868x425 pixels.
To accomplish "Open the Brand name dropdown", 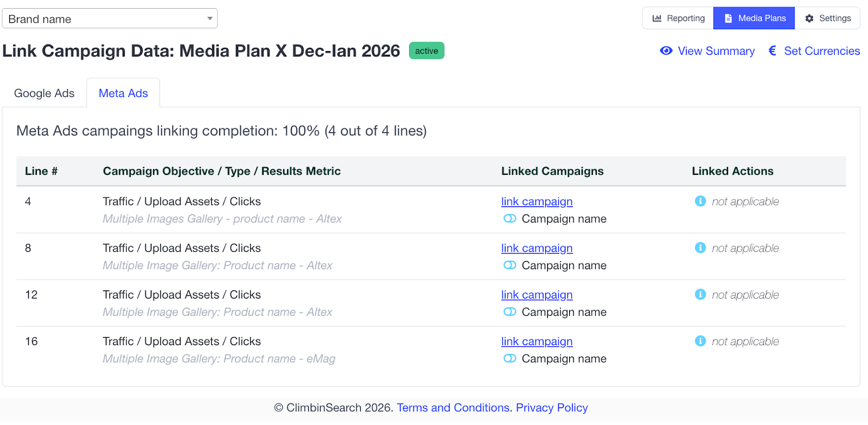I will 110,18.
